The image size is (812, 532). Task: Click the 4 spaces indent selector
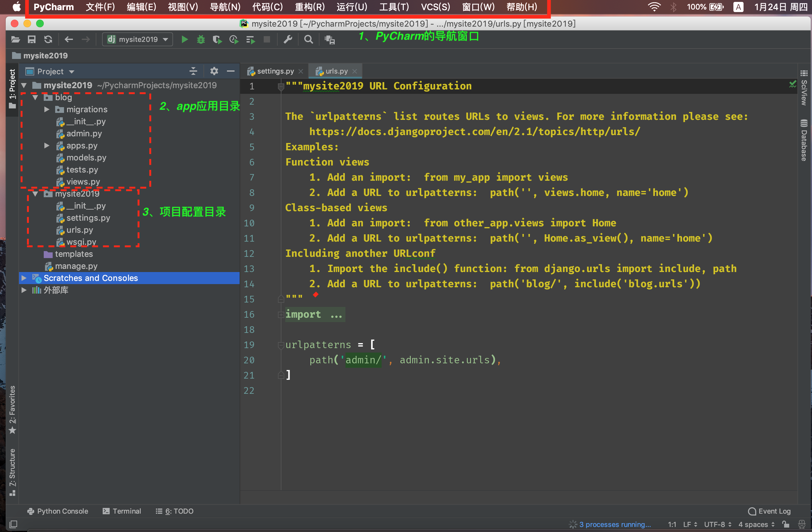757,524
